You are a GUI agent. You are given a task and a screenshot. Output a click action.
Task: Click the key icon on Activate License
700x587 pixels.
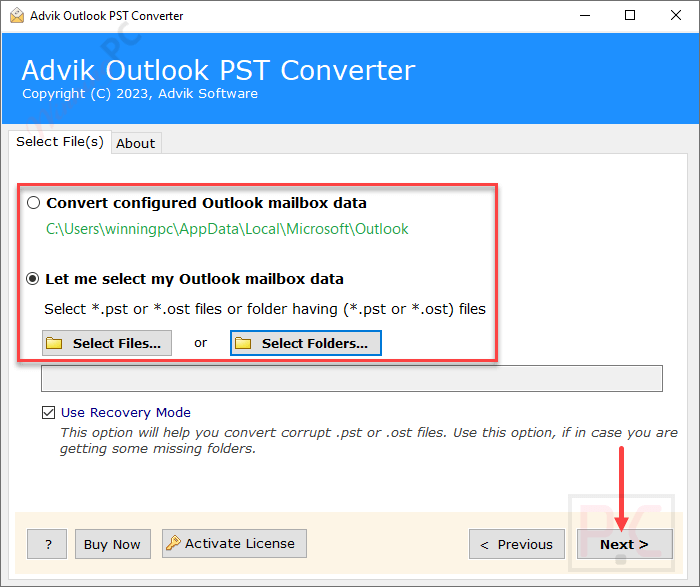173,543
